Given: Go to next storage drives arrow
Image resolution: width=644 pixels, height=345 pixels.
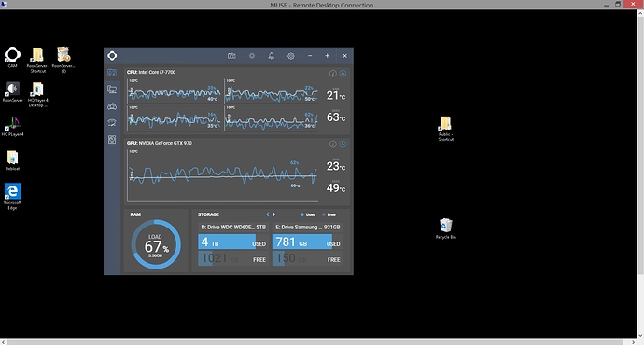Looking at the screenshot, I should click(x=274, y=214).
